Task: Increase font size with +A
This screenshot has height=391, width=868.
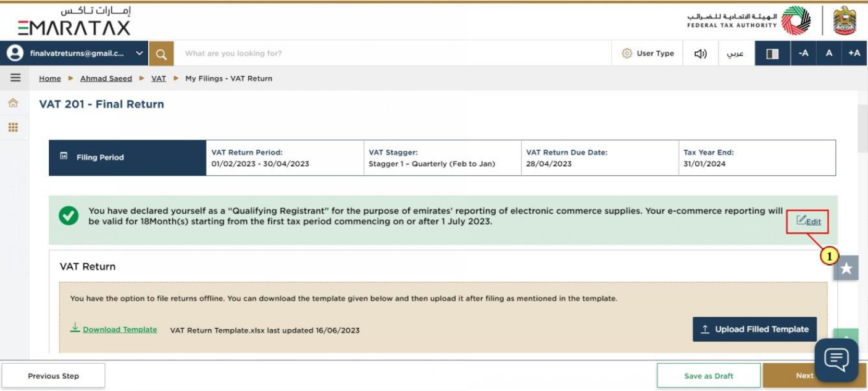Action: point(854,54)
